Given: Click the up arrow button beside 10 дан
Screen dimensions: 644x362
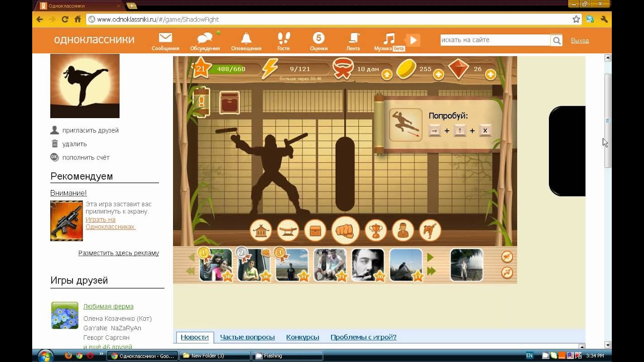Looking at the screenshot, I should (386, 75).
